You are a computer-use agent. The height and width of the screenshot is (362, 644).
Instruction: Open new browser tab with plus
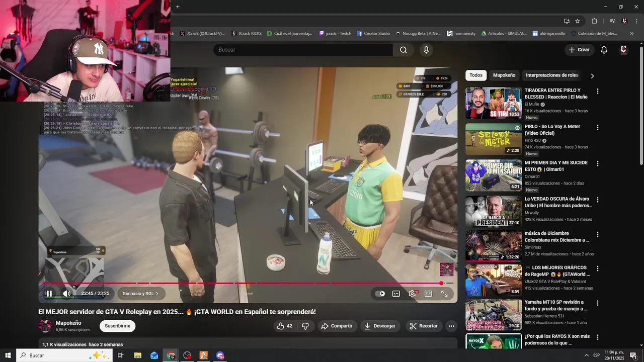[178, 7]
